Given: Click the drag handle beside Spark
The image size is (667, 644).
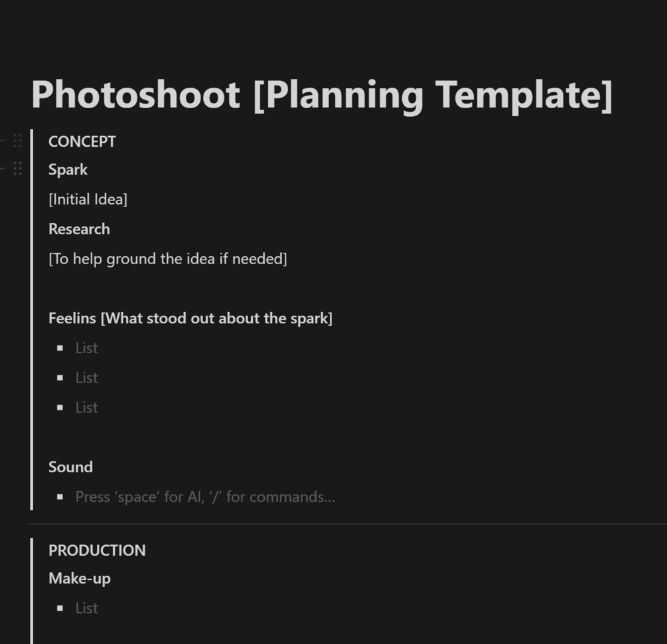Looking at the screenshot, I should tap(18, 169).
